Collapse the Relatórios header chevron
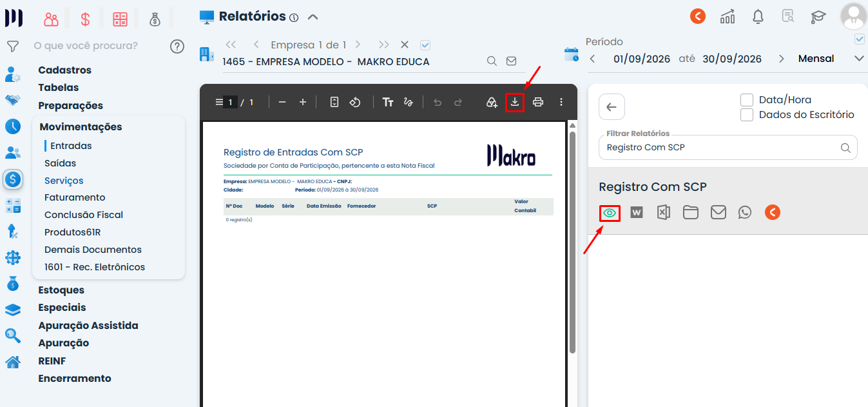 click(313, 17)
